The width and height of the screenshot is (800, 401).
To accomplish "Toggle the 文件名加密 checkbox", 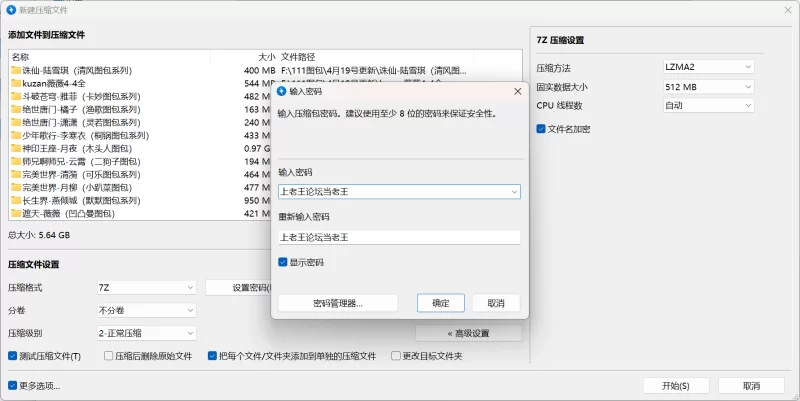I will (x=541, y=128).
